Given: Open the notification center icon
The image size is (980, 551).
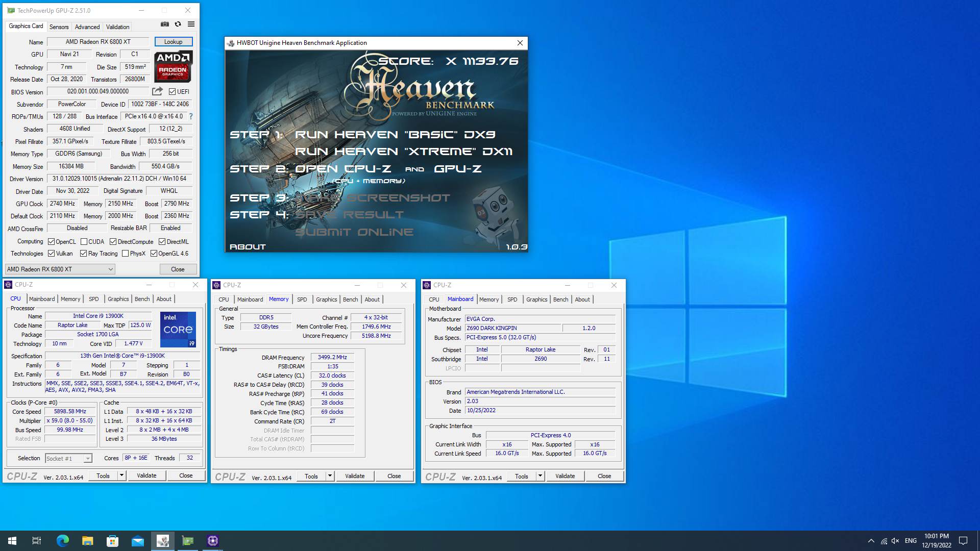Looking at the screenshot, I should coord(963,541).
